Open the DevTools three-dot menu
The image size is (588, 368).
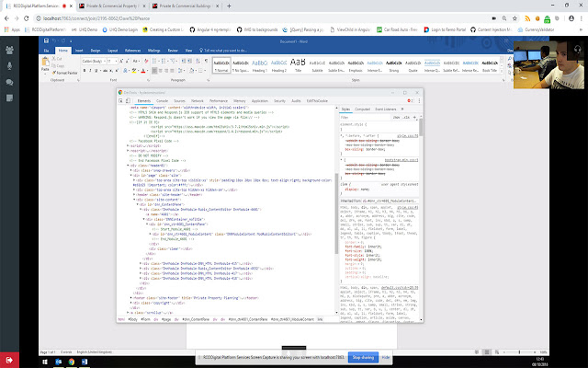coord(419,100)
